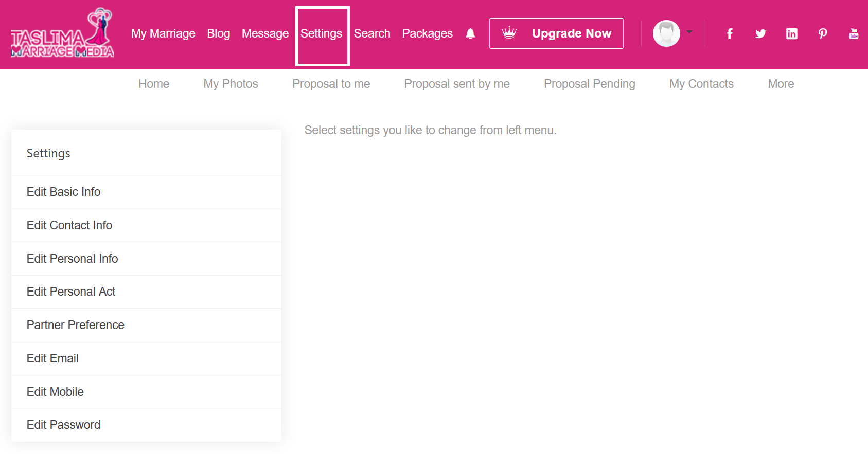Open the Twitter social icon

coord(760,34)
